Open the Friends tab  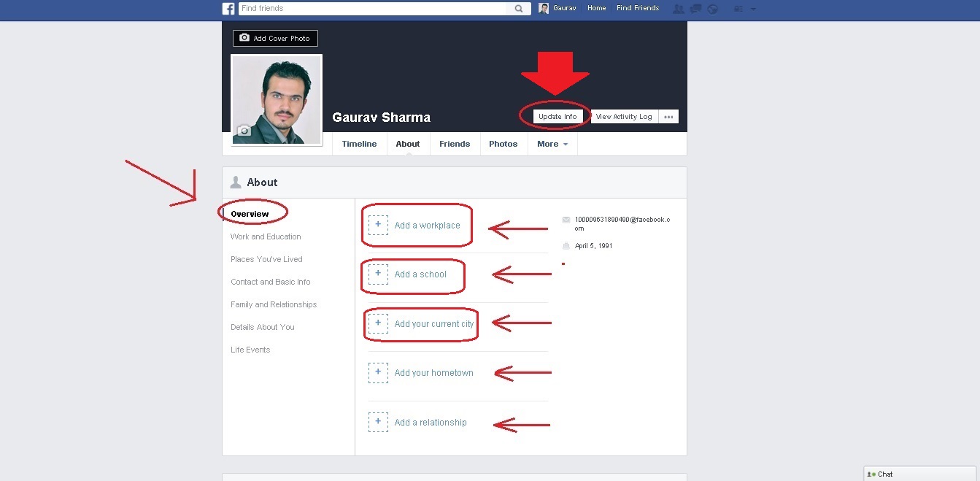[455, 144]
